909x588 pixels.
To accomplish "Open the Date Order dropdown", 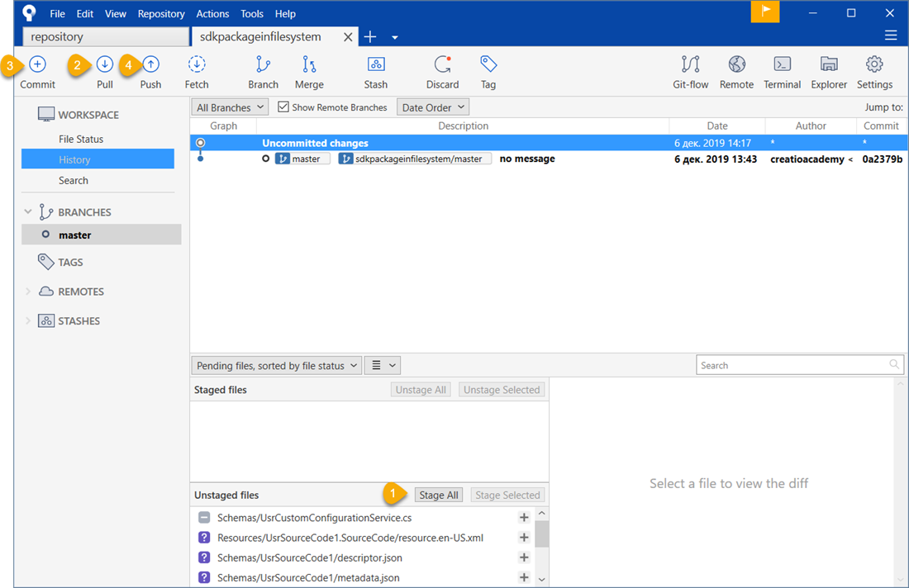I will [x=432, y=106].
